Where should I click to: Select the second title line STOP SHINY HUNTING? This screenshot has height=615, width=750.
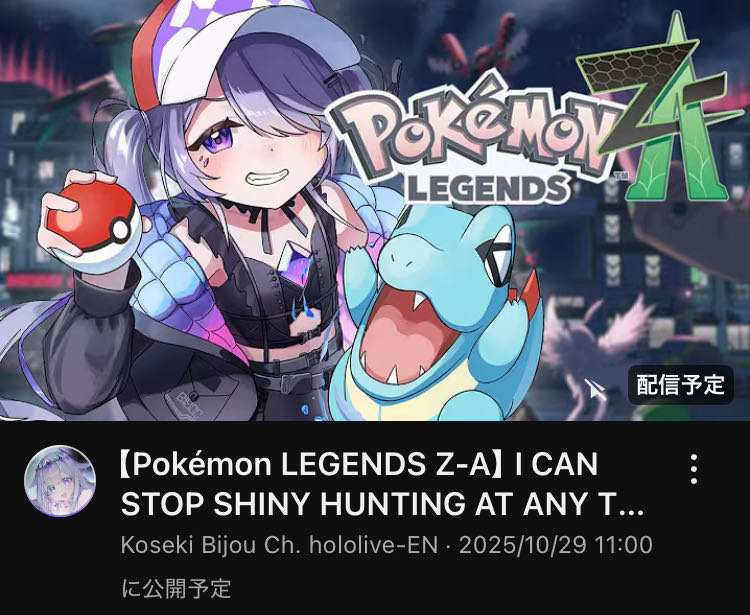click(381, 503)
